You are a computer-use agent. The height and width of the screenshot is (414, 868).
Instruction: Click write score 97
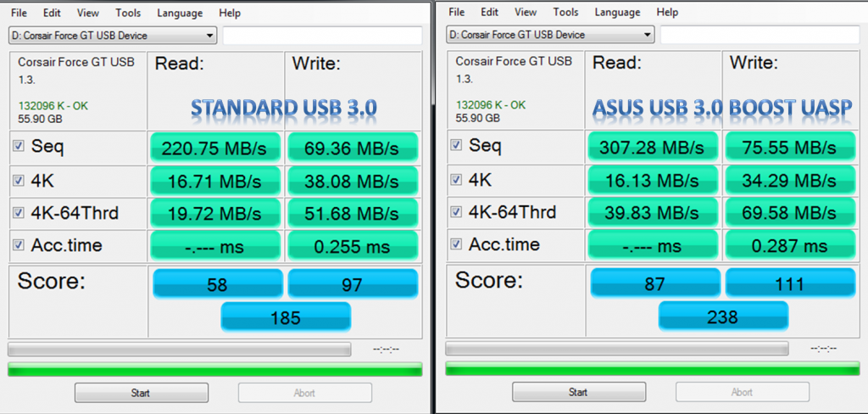tap(352, 283)
